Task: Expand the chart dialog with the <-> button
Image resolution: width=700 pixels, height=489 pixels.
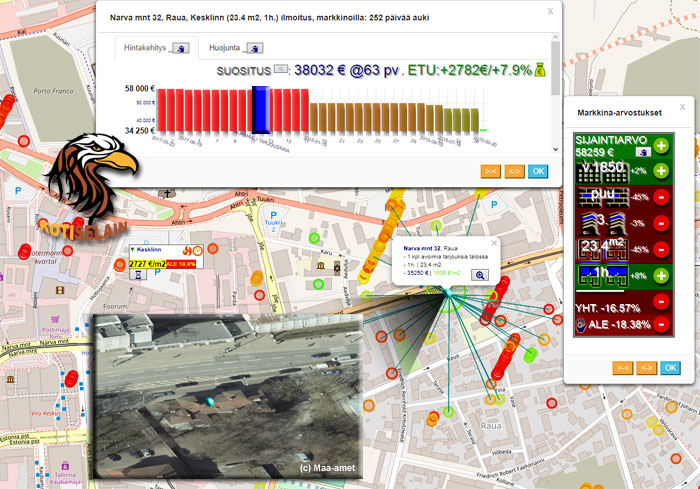Action: (514, 171)
